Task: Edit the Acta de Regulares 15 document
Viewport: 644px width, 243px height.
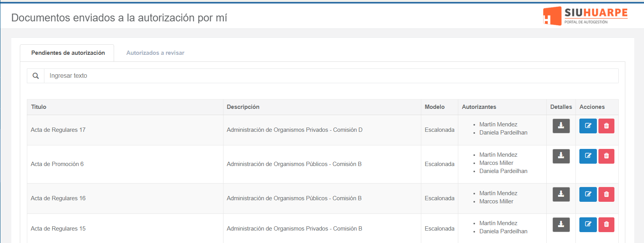Action: click(x=588, y=225)
